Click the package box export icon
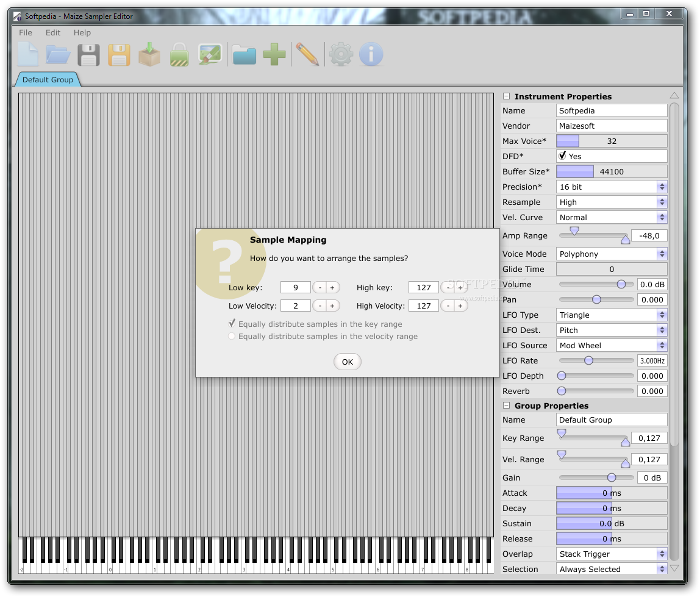The height and width of the screenshot is (597, 700). (149, 54)
